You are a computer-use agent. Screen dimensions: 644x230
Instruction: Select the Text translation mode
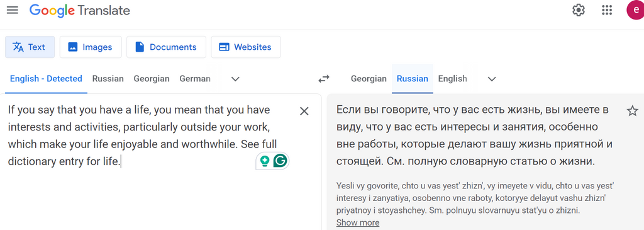(30, 47)
